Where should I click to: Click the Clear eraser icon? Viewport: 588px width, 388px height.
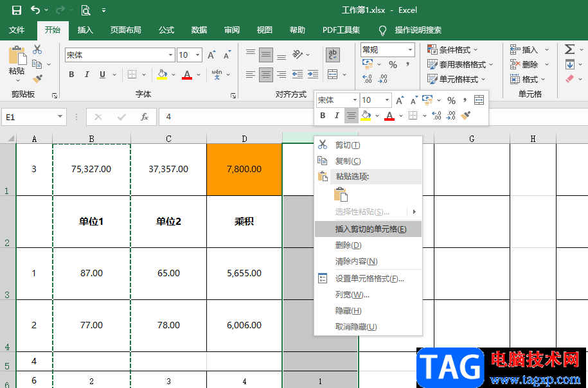click(x=569, y=79)
